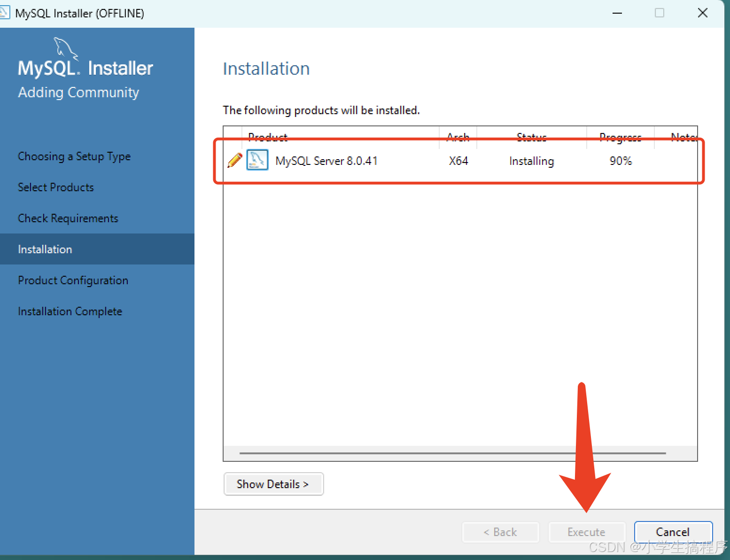Minimize the installer window
The height and width of the screenshot is (560, 730).
pos(617,13)
